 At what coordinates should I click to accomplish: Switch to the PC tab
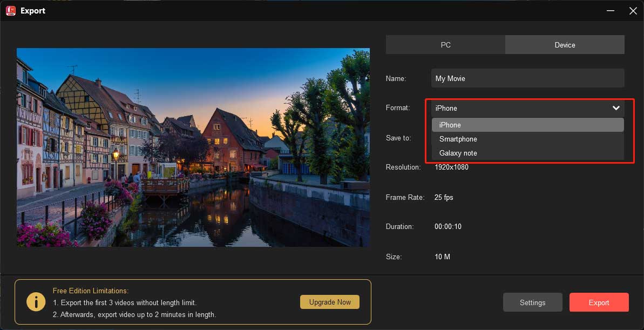coord(445,45)
